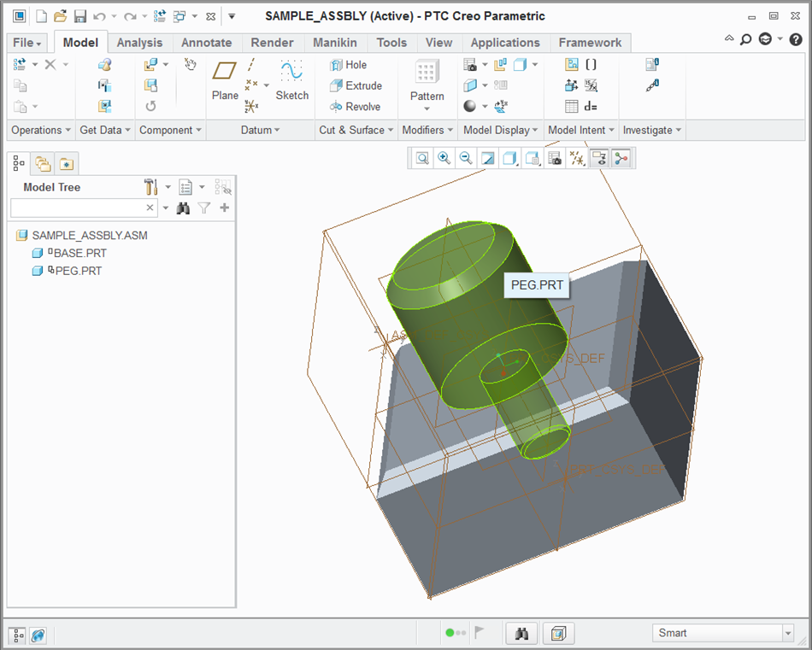
Task: Choose the Revolve tool
Action: [355, 107]
